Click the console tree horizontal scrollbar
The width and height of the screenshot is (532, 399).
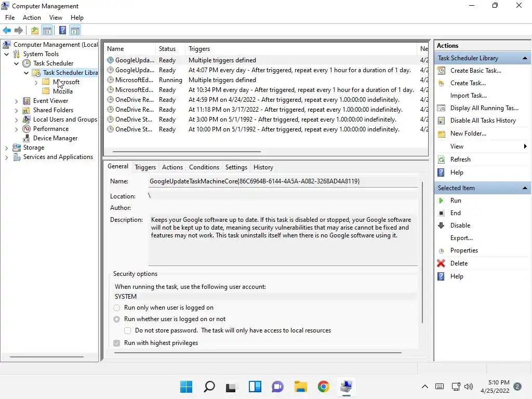47,357
